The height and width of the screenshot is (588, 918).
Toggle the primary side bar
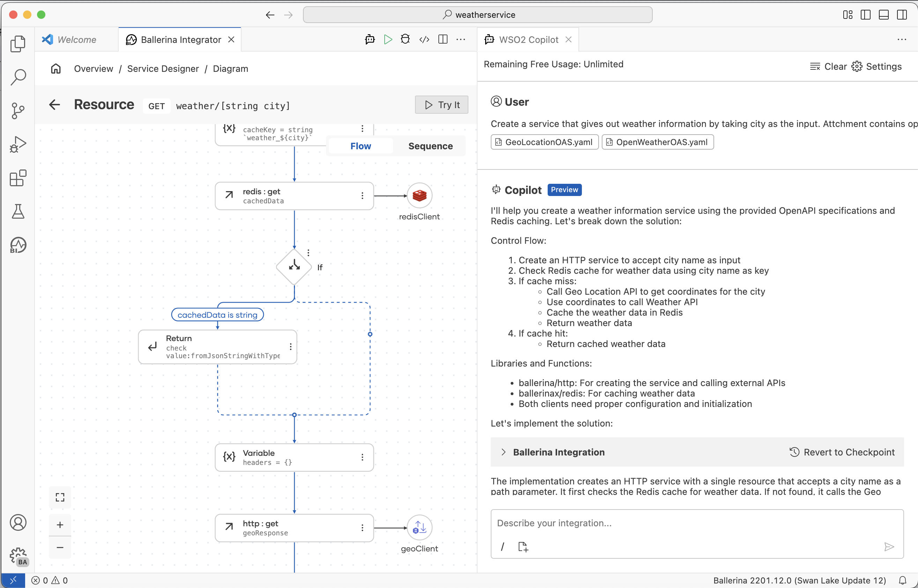(866, 15)
